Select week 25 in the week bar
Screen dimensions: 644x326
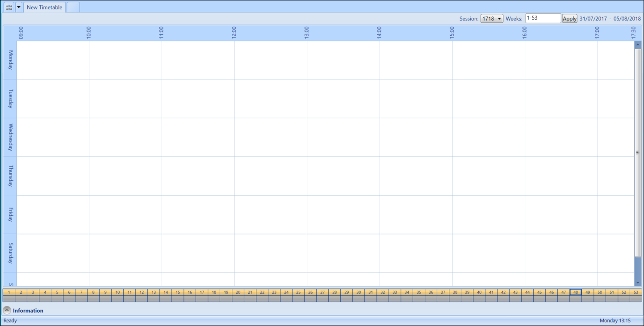298,293
